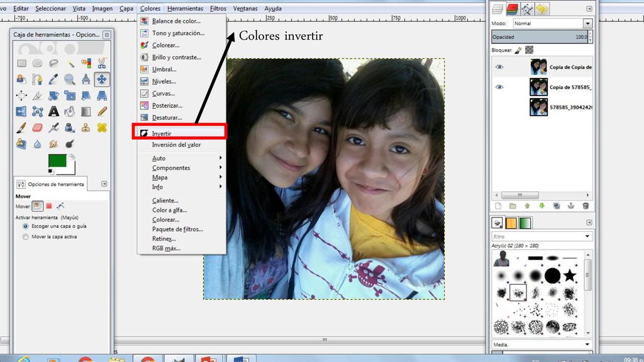Select the Blend gradient tool

(x=86, y=111)
